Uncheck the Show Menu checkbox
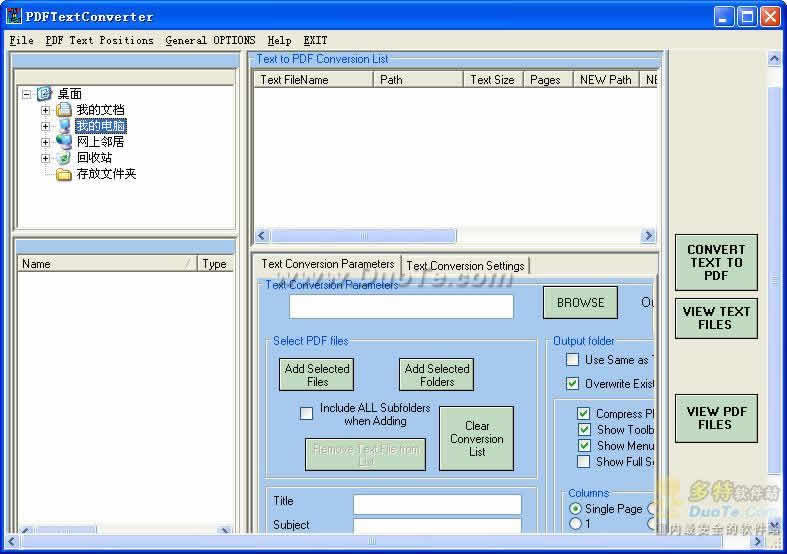Image resolution: width=787 pixels, height=554 pixels. (x=583, y=446)
